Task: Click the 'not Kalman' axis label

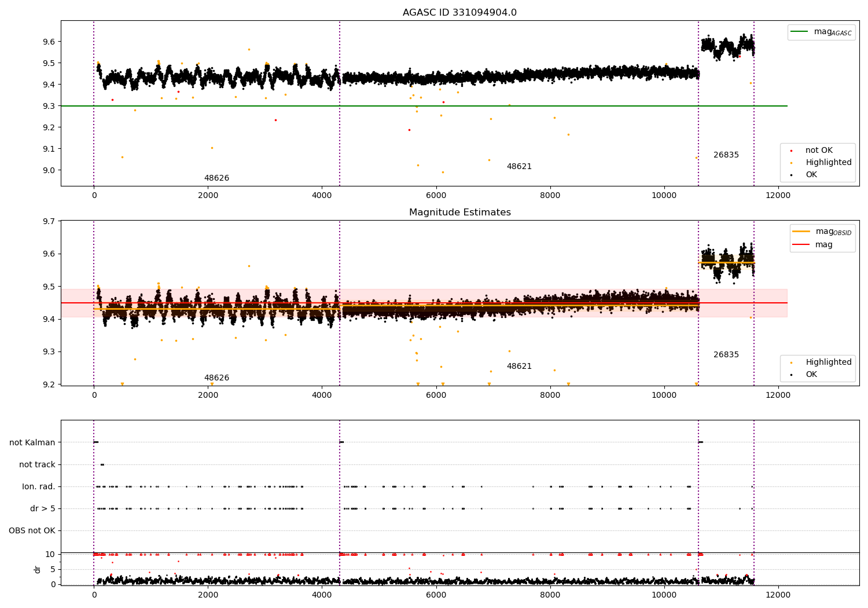Action: [32, 443]
